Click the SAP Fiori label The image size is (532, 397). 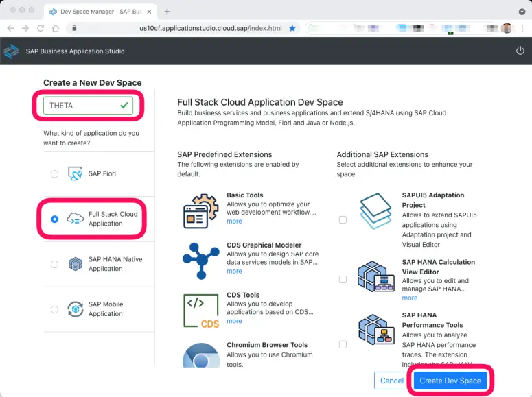point(102,173)
